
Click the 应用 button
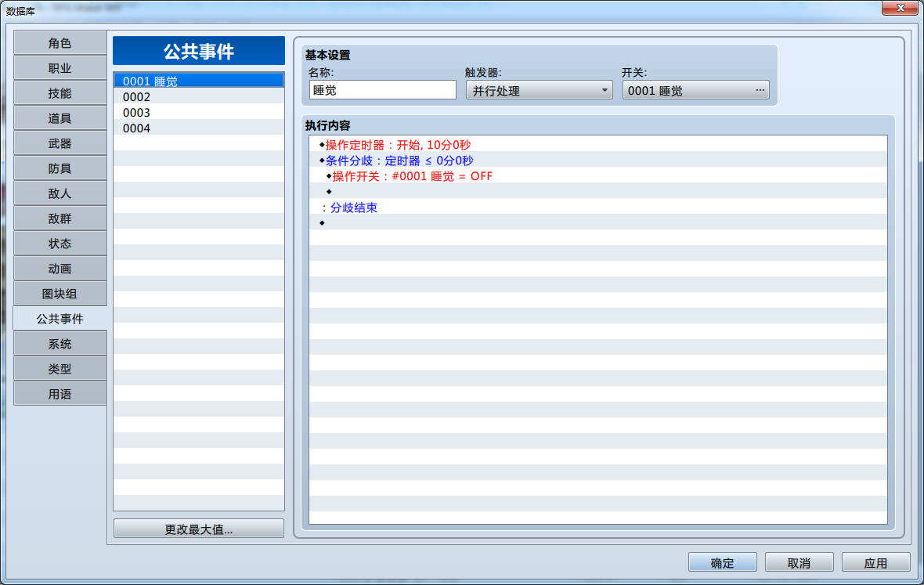pyautogui.click(x=875, y=562)
